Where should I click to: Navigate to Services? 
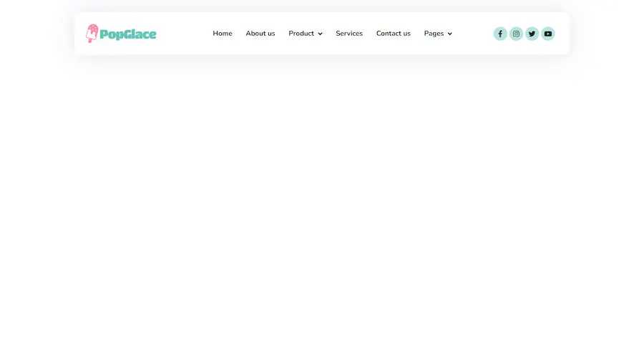349,33
